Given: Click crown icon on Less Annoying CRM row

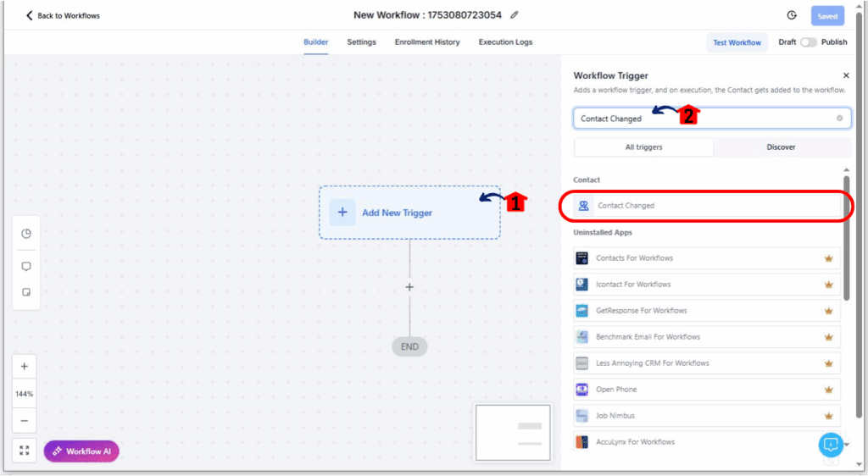Looking at the screenshot, I should (829, 363).
